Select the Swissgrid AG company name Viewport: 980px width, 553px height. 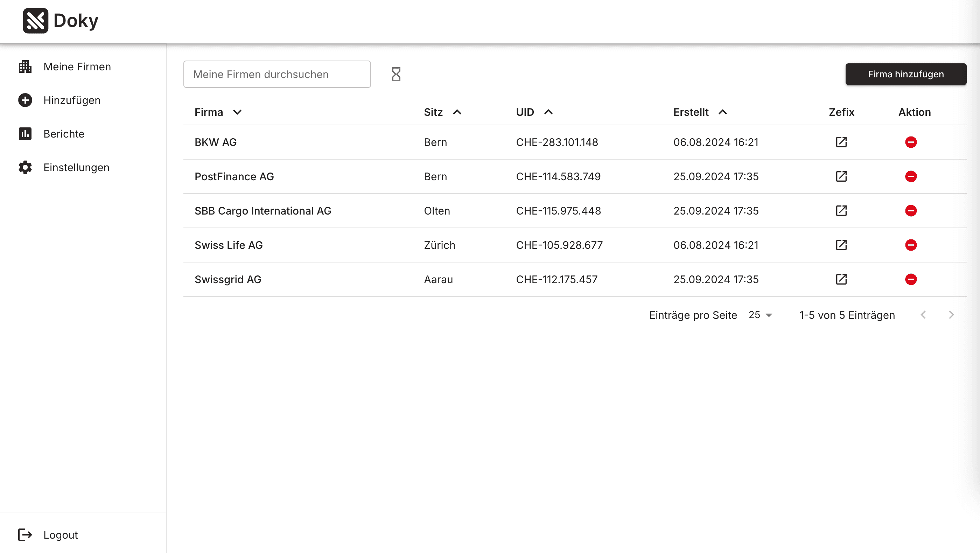pyautogui.click(x=228, y=279)
